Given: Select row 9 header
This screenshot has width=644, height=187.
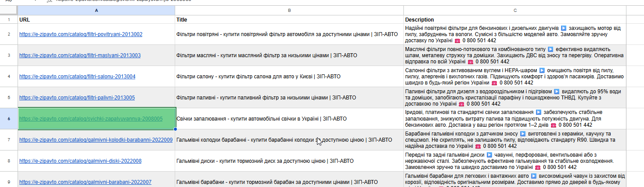Looking at the screenshot, I should tap(9, 180).
